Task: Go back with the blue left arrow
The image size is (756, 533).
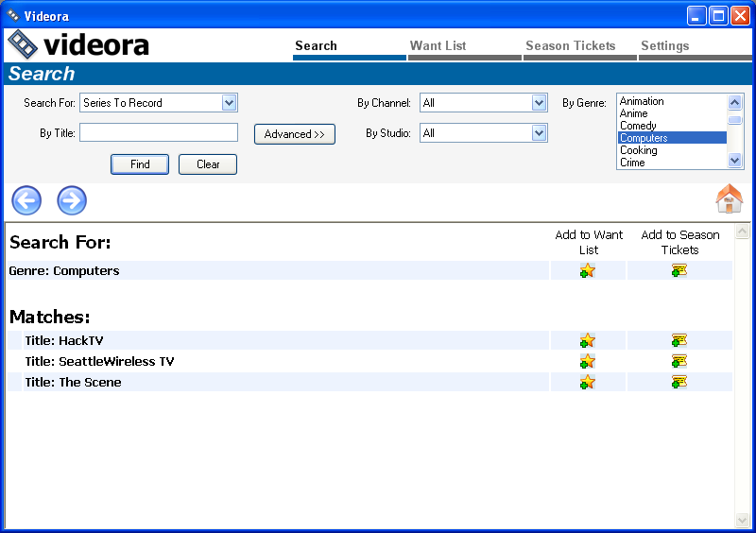Action: tap(26, 200)
